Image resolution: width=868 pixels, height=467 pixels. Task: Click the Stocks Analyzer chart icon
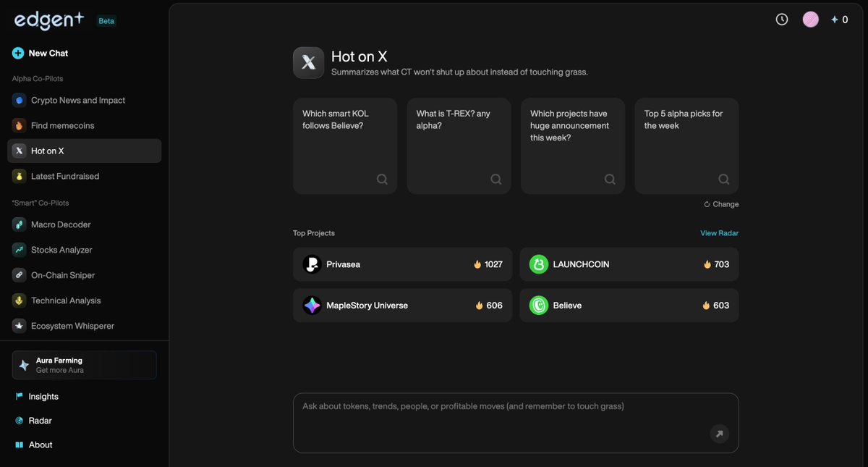(19, 250)
